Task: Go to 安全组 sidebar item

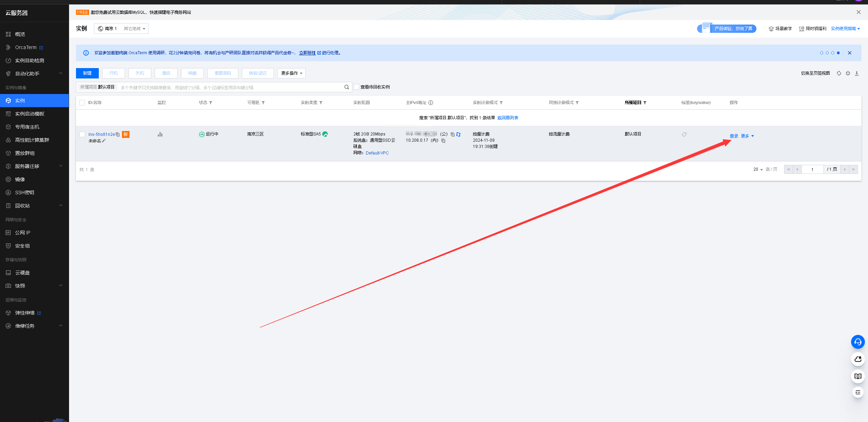Action: tap(22, 246)
